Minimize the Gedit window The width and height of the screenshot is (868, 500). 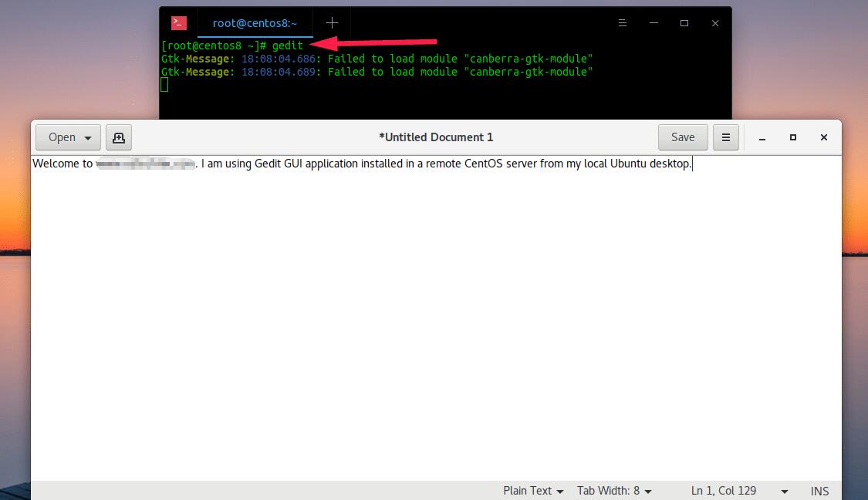(x=762, y=137)
